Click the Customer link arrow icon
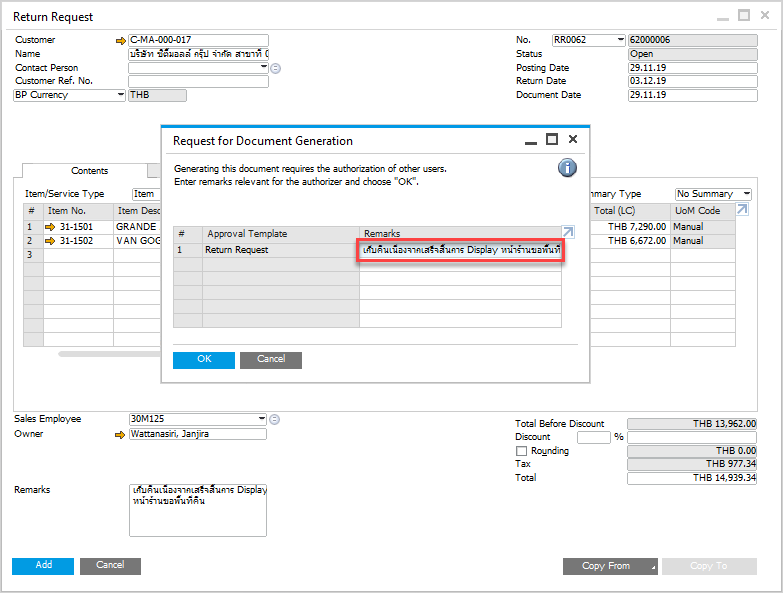 (120, 41)
